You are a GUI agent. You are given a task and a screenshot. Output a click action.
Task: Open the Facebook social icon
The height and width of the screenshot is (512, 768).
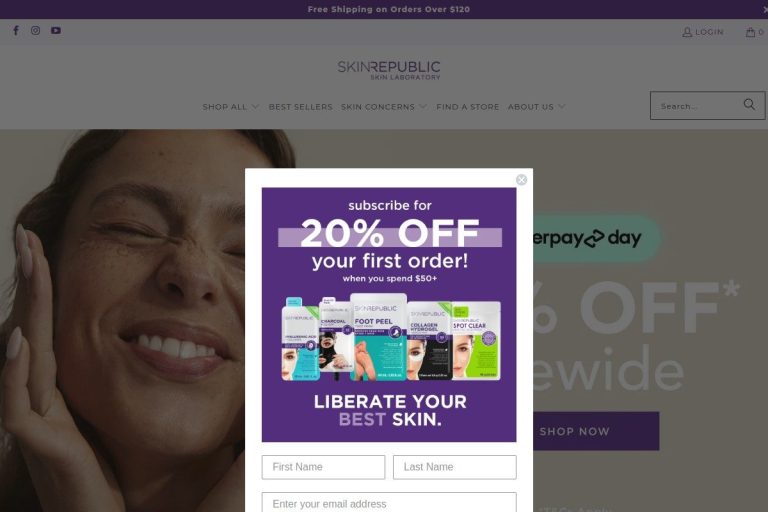(x=16, y=30)
